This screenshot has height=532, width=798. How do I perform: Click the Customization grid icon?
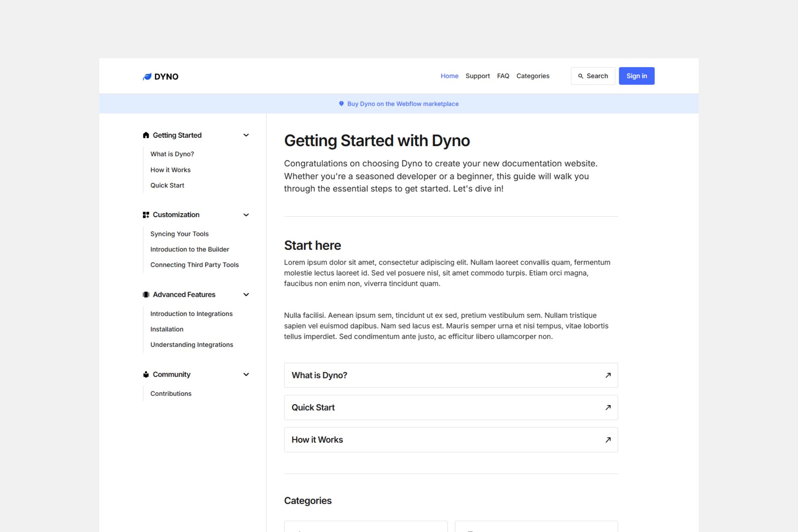tap(146, 215)
